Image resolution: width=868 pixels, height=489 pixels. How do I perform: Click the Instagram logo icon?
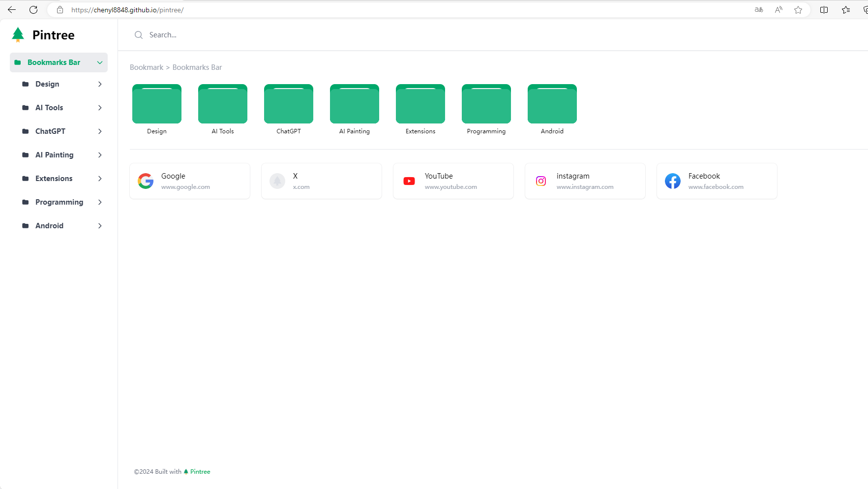541,181
